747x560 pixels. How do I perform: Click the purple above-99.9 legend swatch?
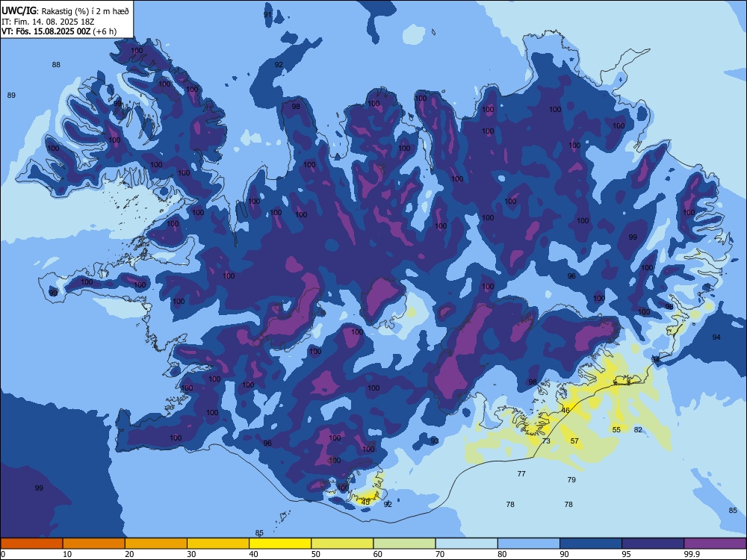pos(715,544)
